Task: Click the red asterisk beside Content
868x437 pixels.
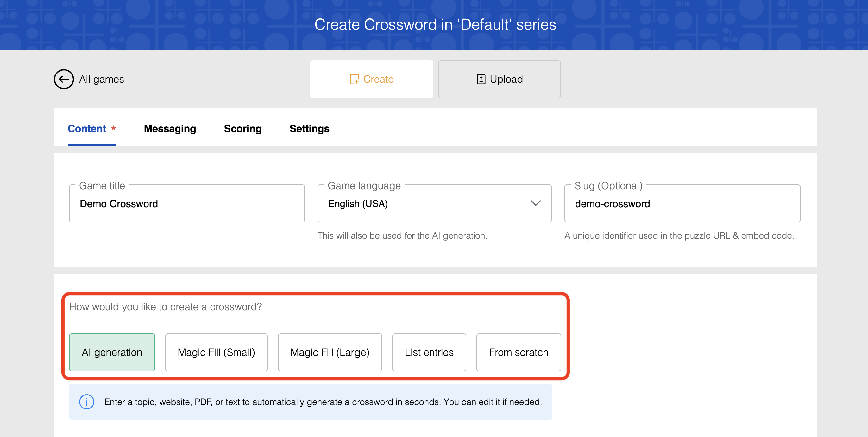Action: click(x=114, y=128)
